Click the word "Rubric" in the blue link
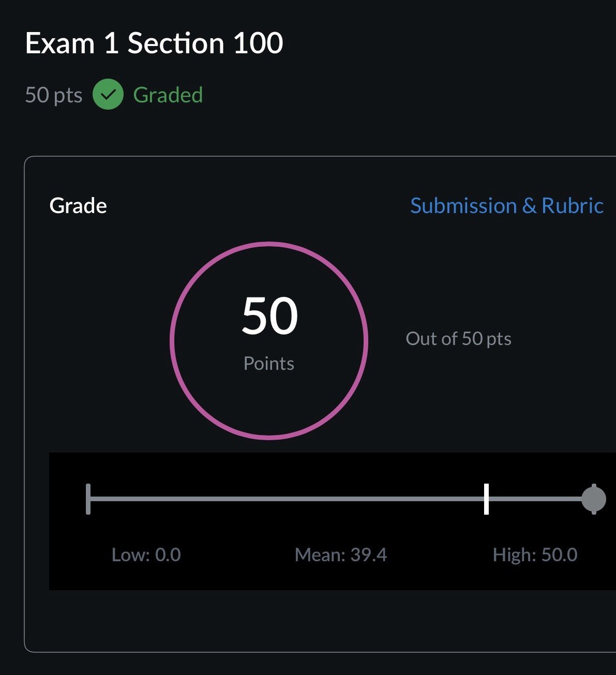 [x=573, y=206]
